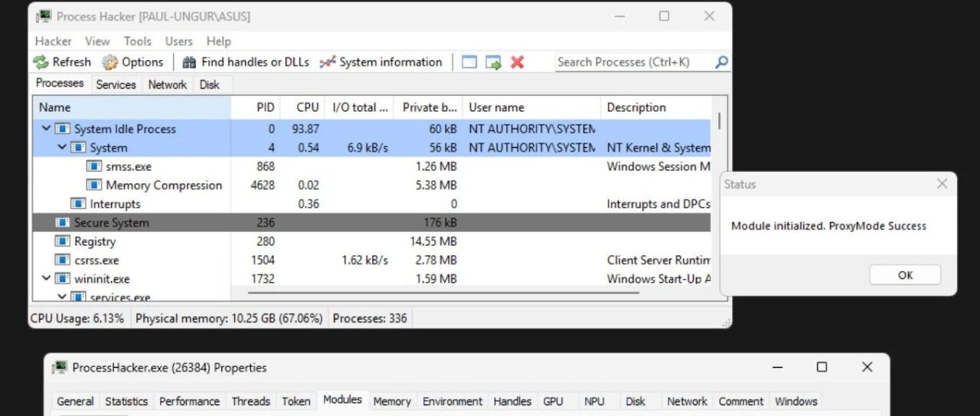The image size is (980, 416).
Task: Select the wininit.exe process row
Action: click(x=371, y=279)
